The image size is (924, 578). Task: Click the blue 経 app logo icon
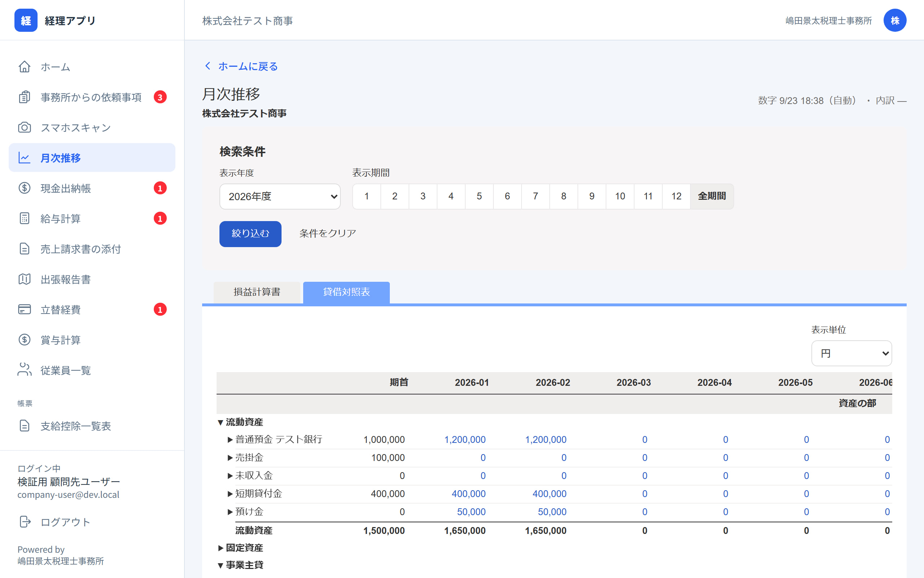coord(26,20)
